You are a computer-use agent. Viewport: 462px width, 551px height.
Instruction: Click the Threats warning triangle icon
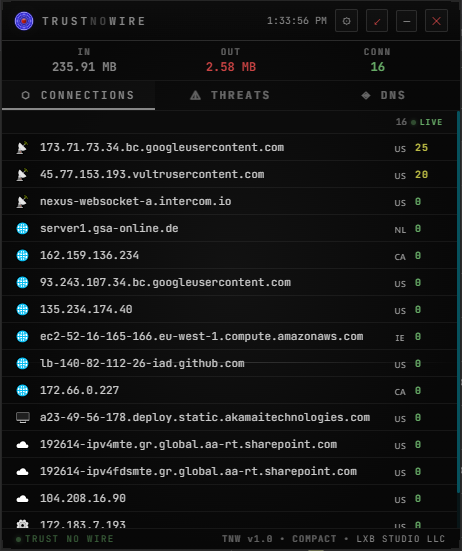click(x=195, y=95)
